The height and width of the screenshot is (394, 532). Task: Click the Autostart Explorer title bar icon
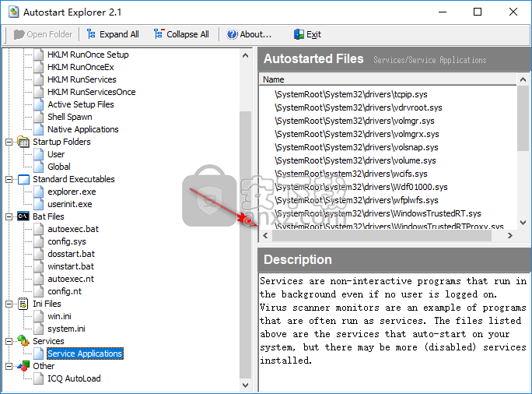(x=13, y=12)
